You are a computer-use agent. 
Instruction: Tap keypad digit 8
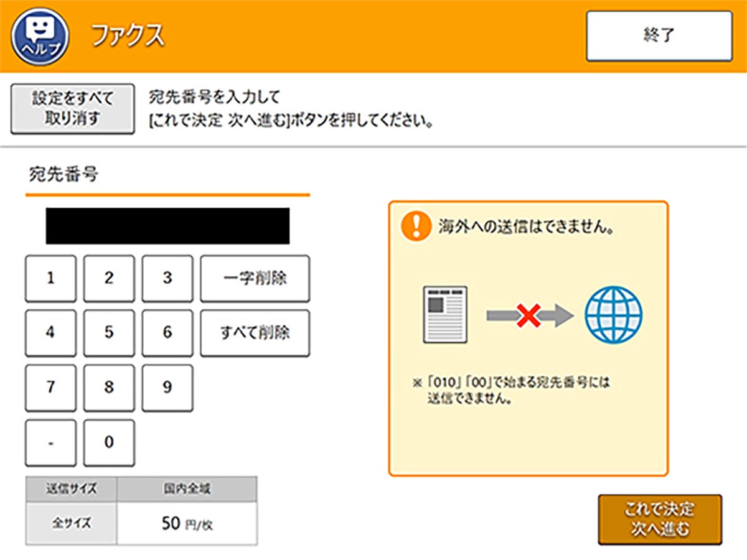point(109,388)
